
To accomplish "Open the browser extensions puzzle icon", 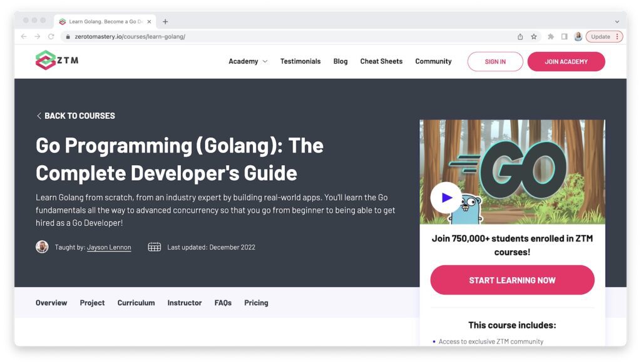I will click(x=551, y=37).
